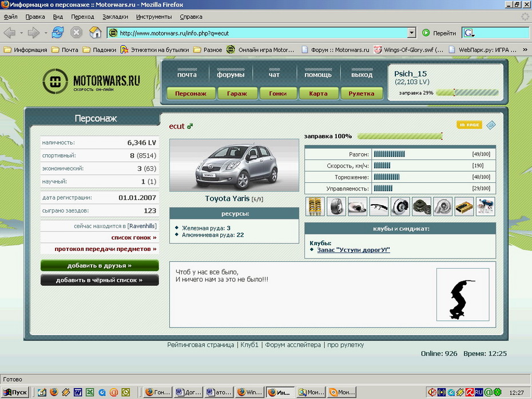Viewport: 532px width, 399px height.
Task: Open the Почта bookmarks folder
Action: [x=65, y=50]
